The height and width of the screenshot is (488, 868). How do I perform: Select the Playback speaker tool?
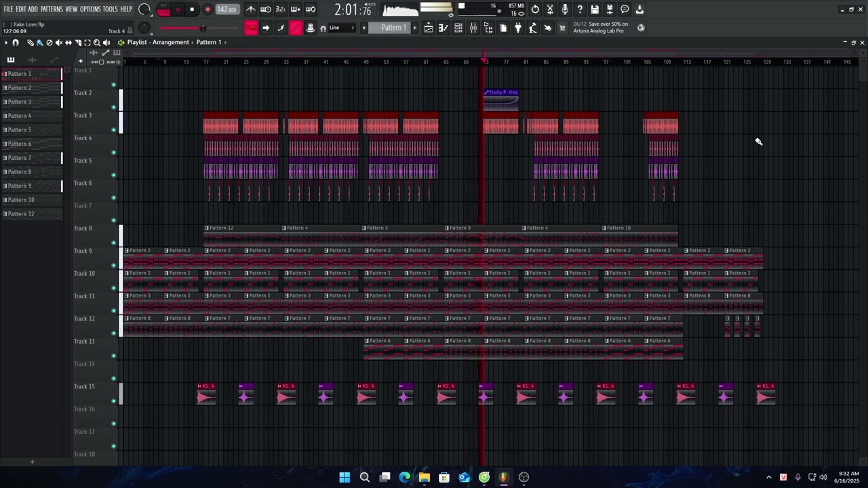tap(106, 43)
